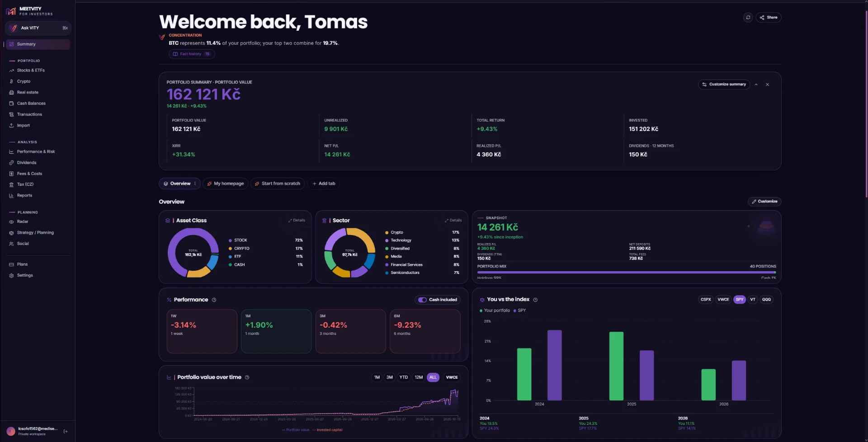
Task: Set chart range to 3M
Action: click(389, 377)
